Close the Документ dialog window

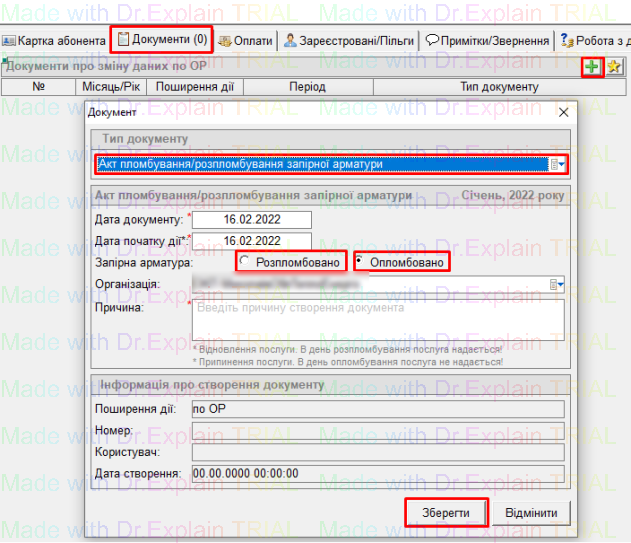(562, 113)
